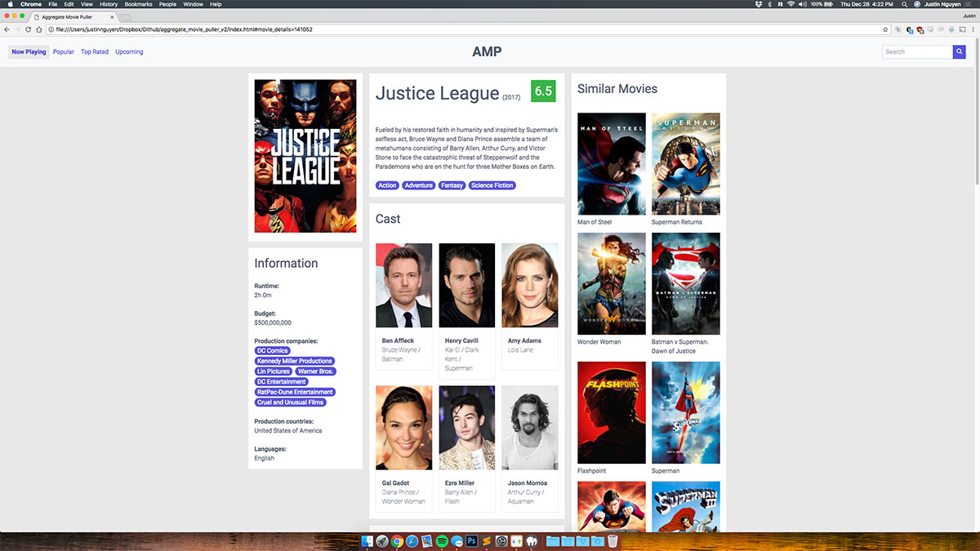Click the AMP site title
The width and height of the screenshot is (980, 551).
(x=487, y=52)
